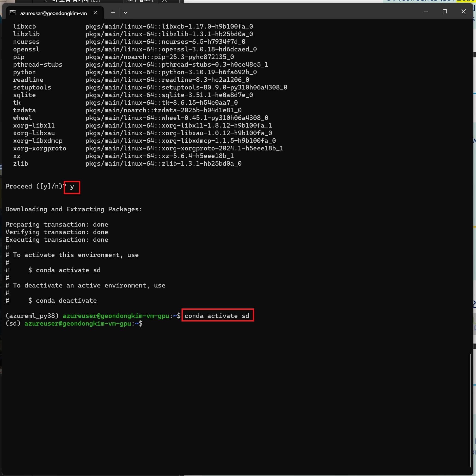Click the tk-8.6.15-h54e0aa7_0 package path
Viewport: 476px width, 476px height.
(x=162, y=103)
